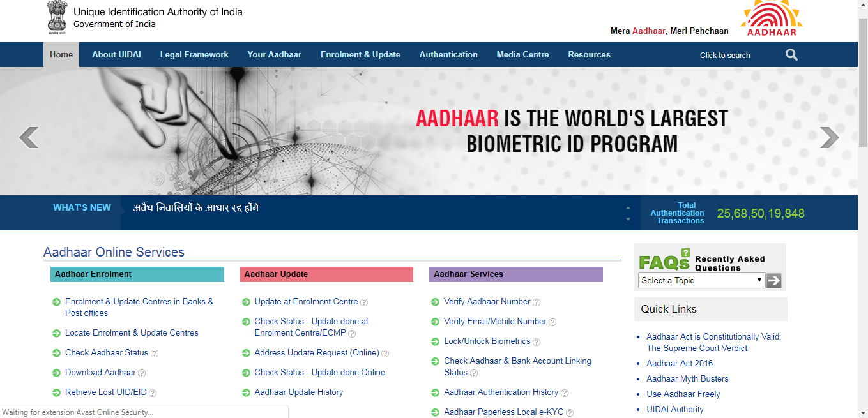Screen dimensions: 868x418
Task: Open the Resources menu
Action: 590,55
